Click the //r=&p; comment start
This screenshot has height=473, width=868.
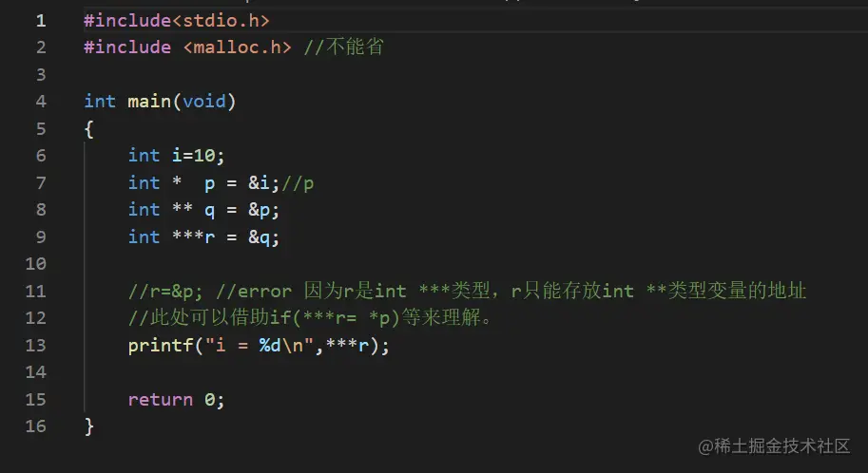pyautogui.click(x=165, y=292)
